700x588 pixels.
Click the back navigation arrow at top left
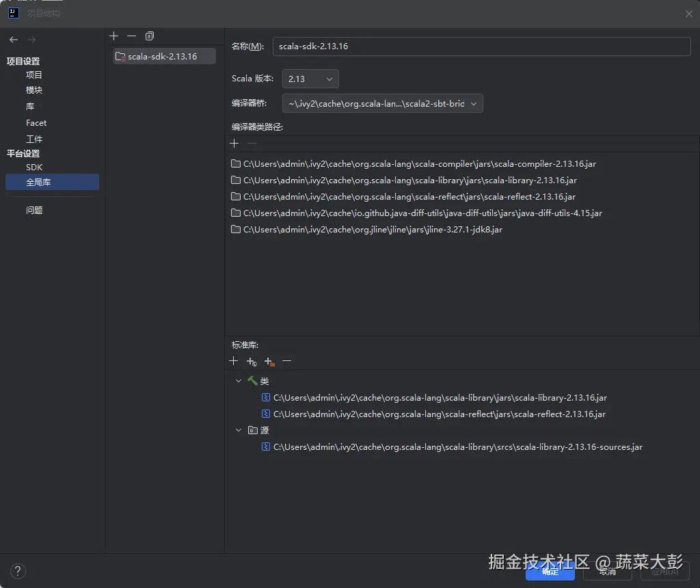tap(12, 40)
